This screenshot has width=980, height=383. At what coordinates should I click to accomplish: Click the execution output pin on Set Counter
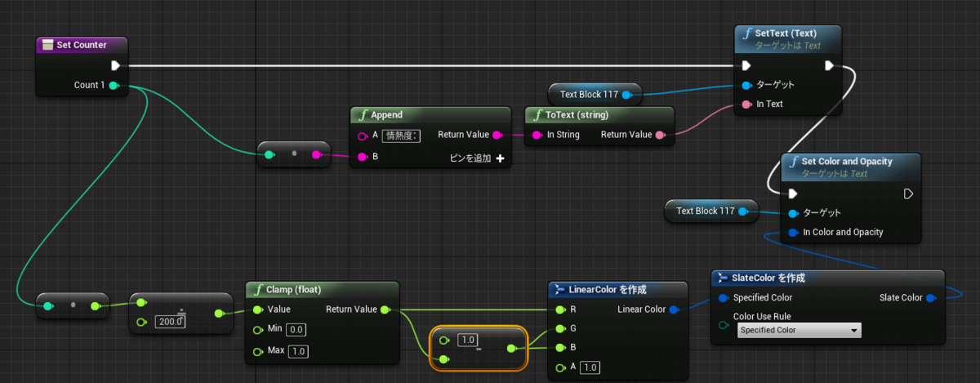pos(116,65)
